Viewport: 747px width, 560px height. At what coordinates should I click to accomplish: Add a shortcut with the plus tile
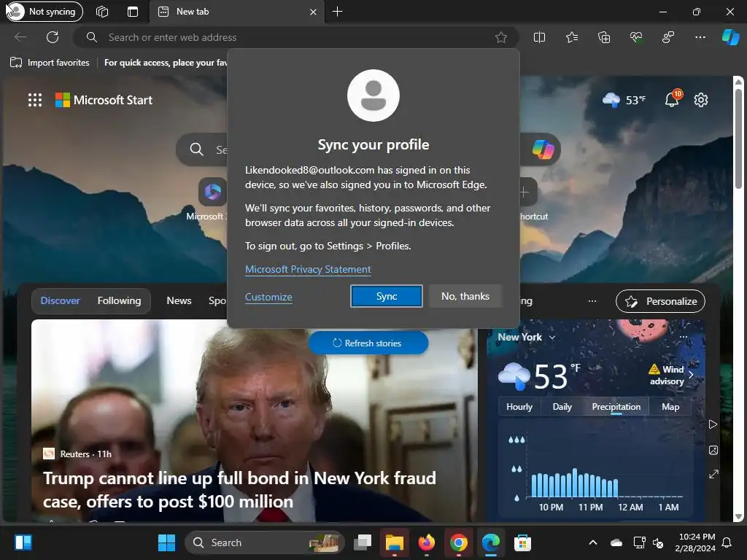tap(525, 192)
